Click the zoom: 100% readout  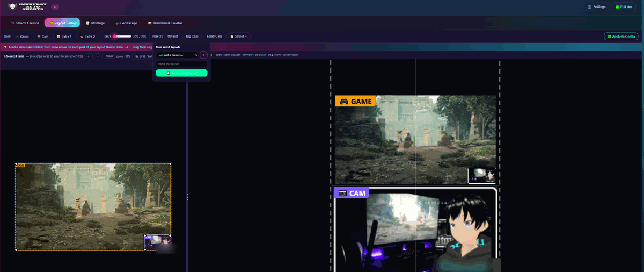point(123,56)
